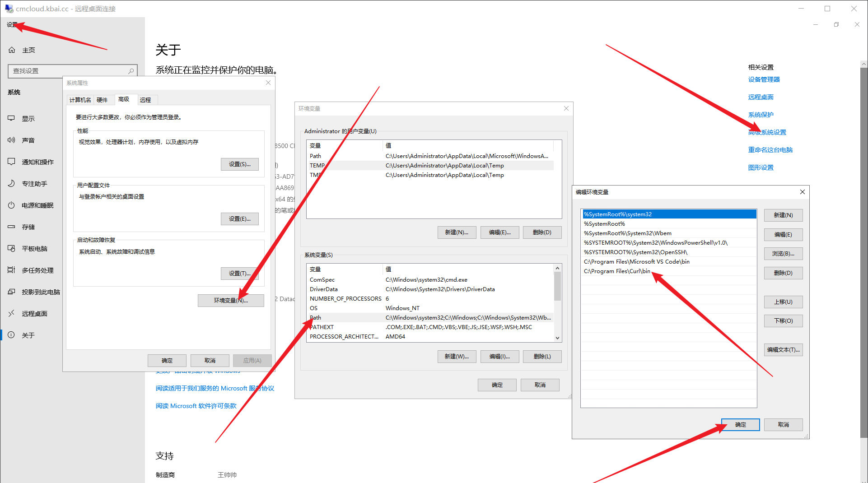
Task: Open 设备管理器 link
Action: 765,79
